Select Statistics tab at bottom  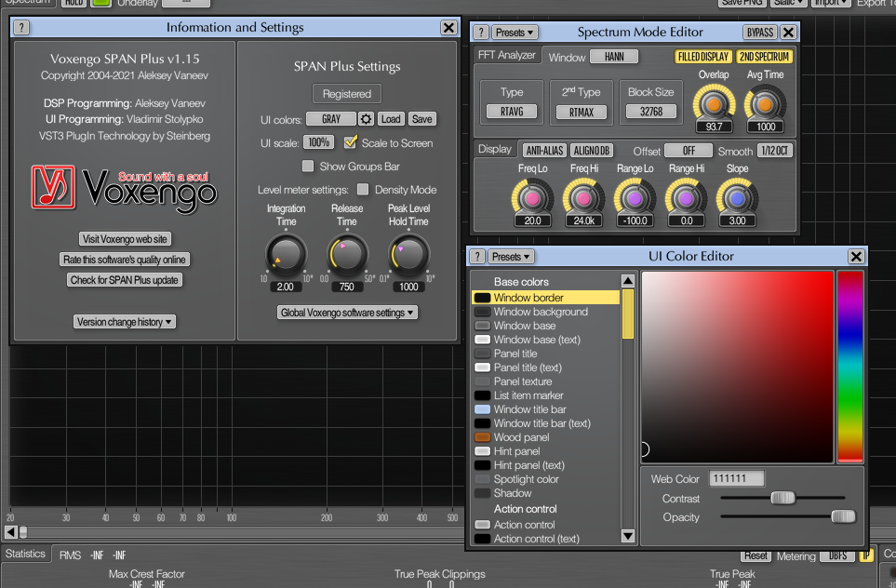point(25,554)
